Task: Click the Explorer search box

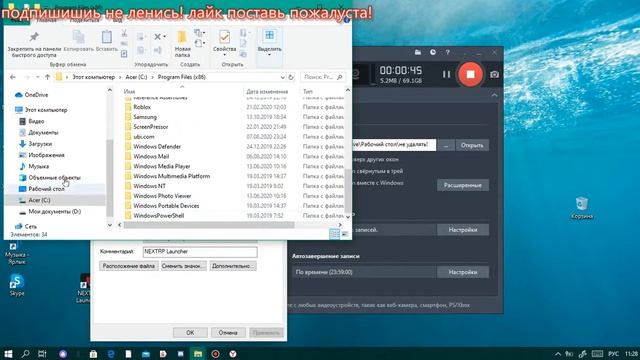Action: pos(322,77)
